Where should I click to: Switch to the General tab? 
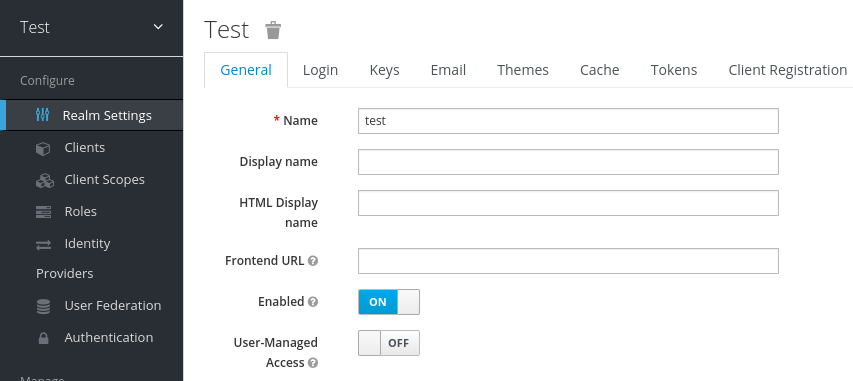click(x=246, y=70)
